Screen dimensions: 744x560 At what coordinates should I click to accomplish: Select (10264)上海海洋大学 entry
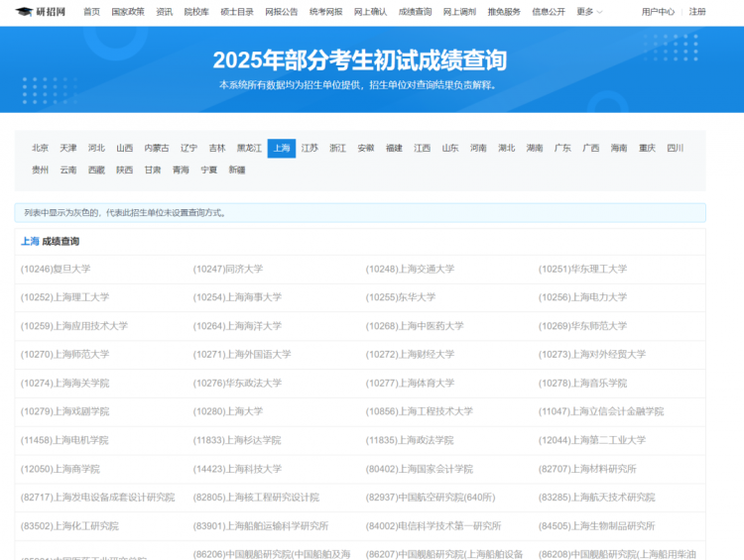pos(237,326)
